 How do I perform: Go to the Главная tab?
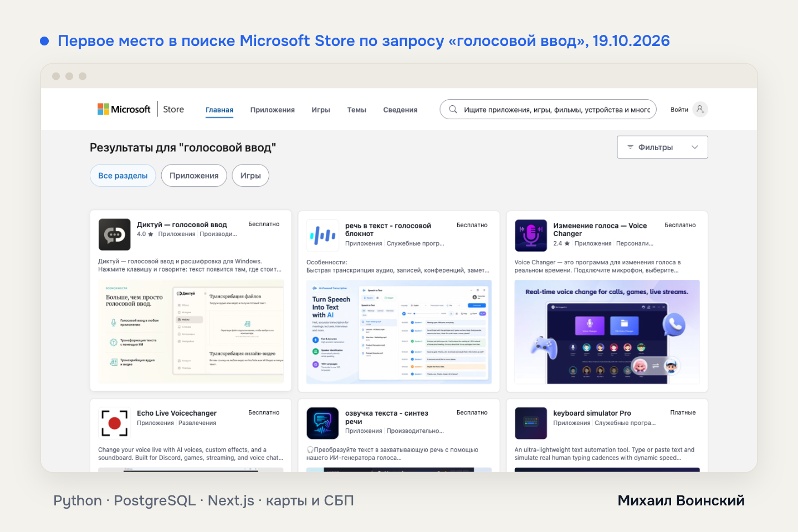pyautogui.click(x=219, y=110)
